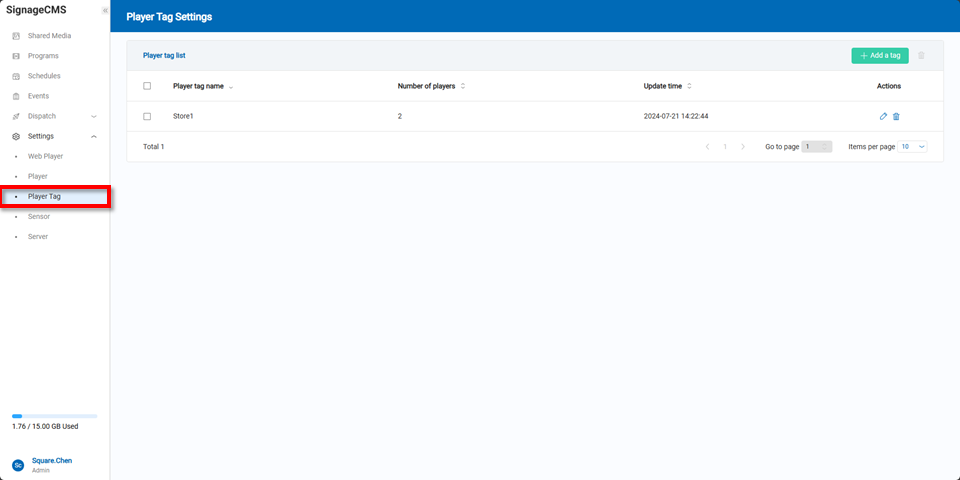Collapse the sidebar using the top arrow icon
This screenshot has height=480, width=960.
click(x=105, y=10)
